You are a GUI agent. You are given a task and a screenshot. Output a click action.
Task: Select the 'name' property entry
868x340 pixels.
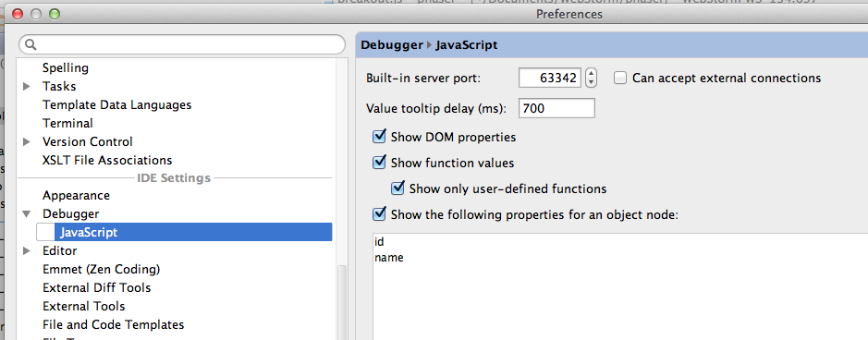point(388,258)
